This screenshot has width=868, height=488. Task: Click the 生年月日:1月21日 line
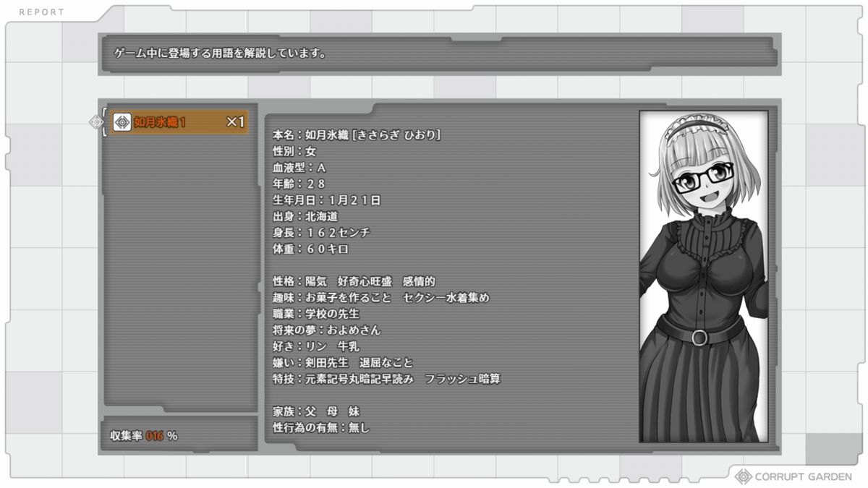point(326,200)
